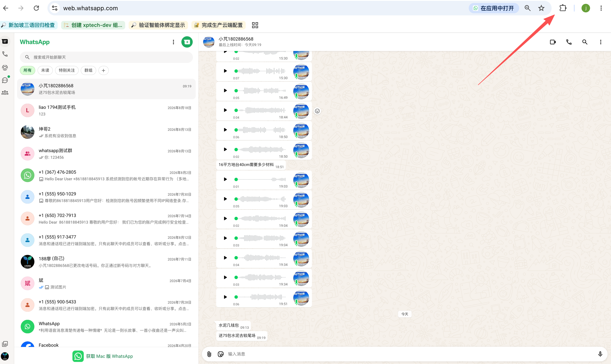
Task: Play the voice message sent at 18:44
Action: pos(225,110)
